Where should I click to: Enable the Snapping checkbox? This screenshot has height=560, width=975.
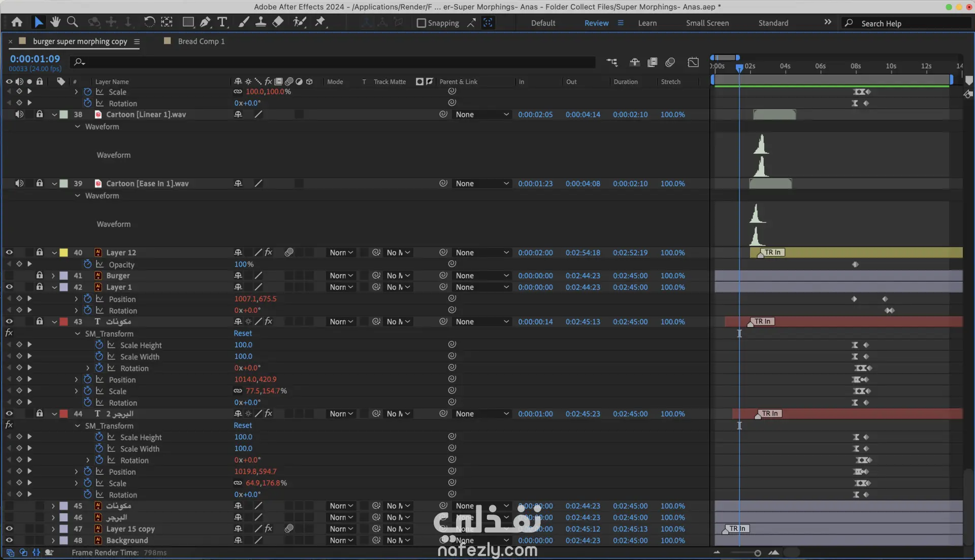(x=421, y=23)
